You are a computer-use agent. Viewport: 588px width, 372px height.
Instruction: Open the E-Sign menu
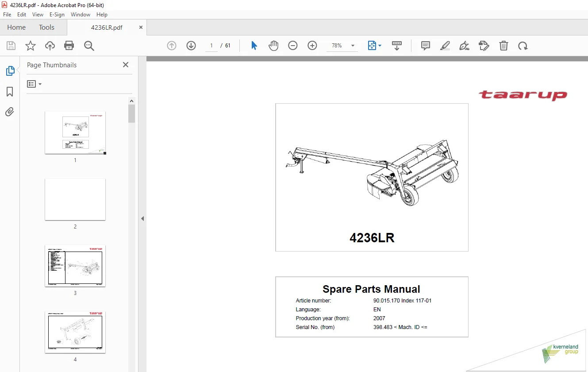tap(57, 15)
